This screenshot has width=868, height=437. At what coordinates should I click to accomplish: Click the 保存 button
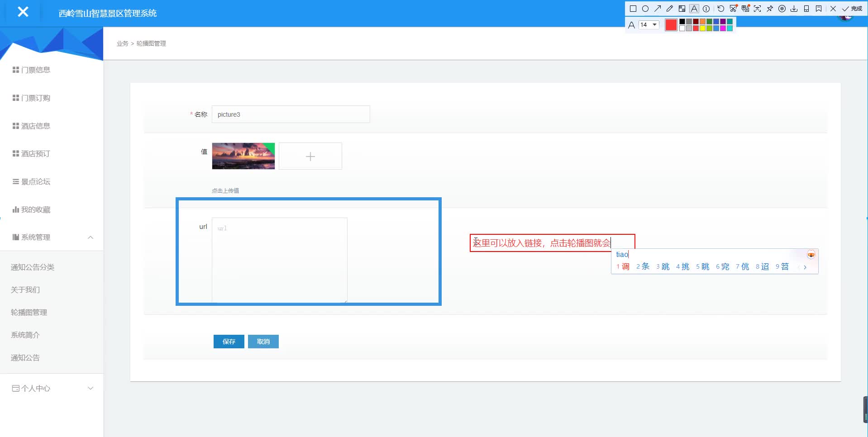point(229,342)
